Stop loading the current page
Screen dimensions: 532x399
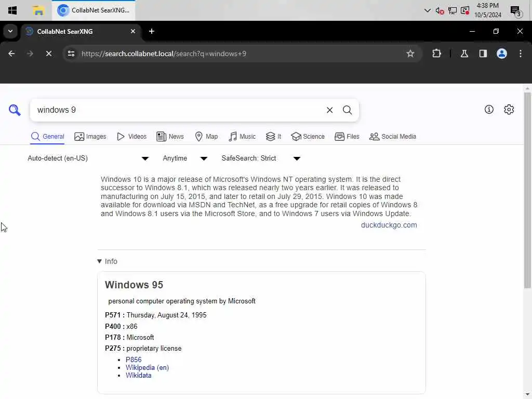point(49,54)
